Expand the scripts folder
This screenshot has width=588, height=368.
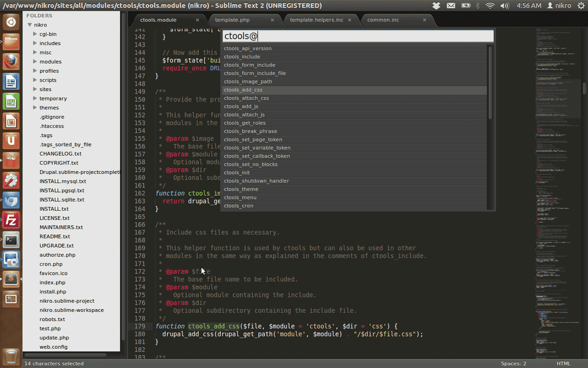point(35,80)
